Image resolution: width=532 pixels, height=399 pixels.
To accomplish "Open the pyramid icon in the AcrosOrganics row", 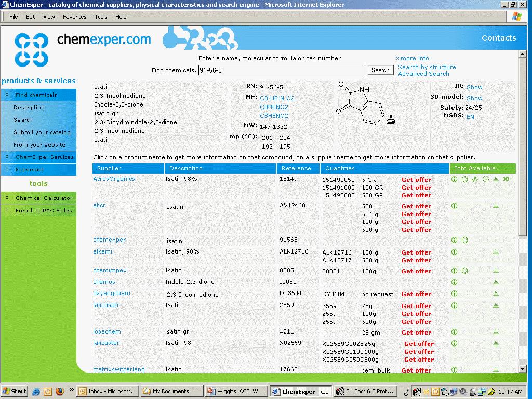I will tap(496, 179).
